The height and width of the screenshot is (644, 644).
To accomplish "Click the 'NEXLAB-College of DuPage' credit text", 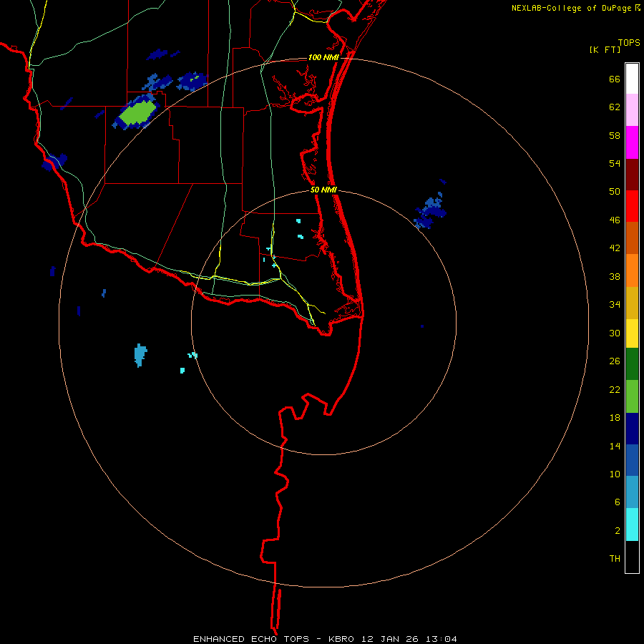I will coord(571,8).
